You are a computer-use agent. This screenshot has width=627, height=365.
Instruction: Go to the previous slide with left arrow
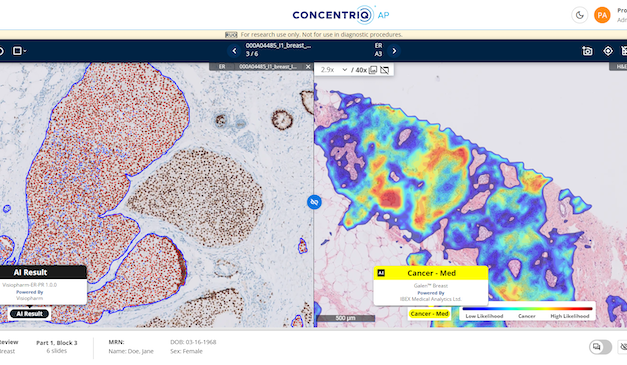click(235, 51)
